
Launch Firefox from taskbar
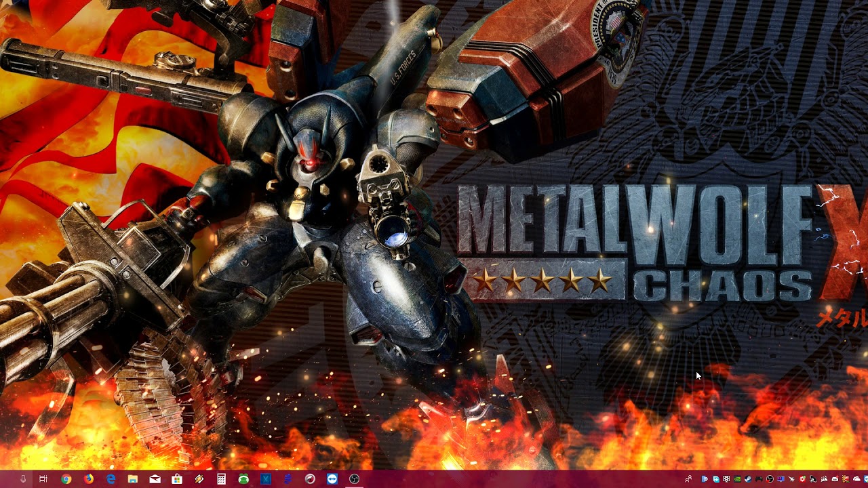89,479
